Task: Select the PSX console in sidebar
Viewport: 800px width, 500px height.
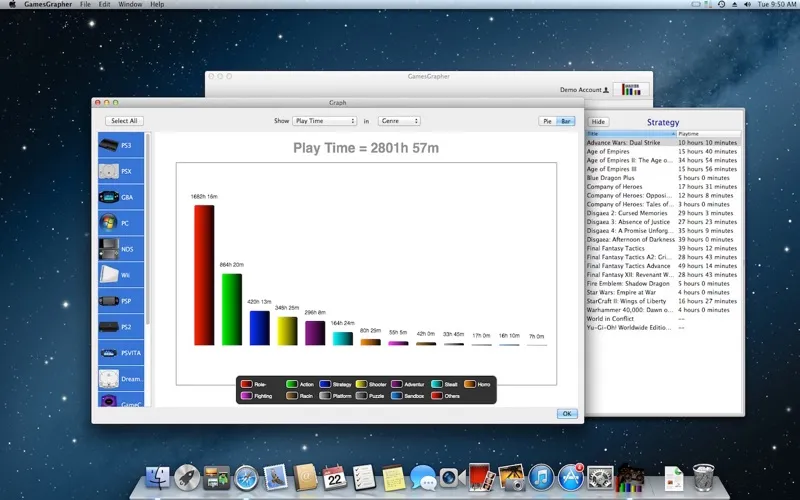Action: [x=121, y=171]
